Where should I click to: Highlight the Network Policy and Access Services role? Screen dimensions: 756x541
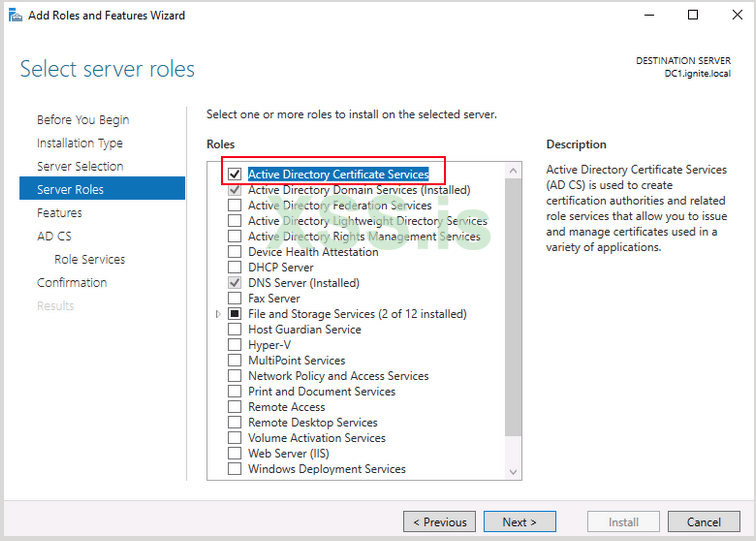[338, 376]
